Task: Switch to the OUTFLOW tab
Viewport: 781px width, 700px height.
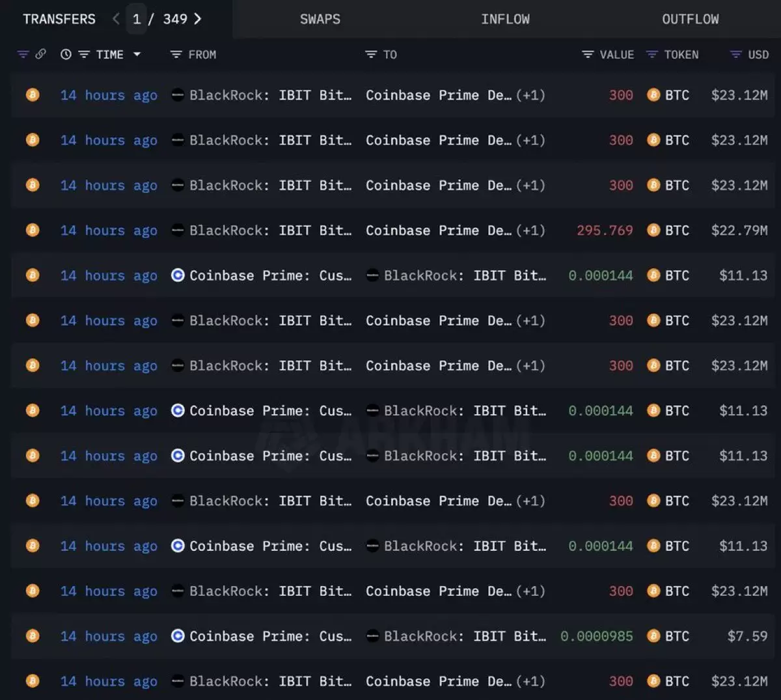Action: [691, 19]
